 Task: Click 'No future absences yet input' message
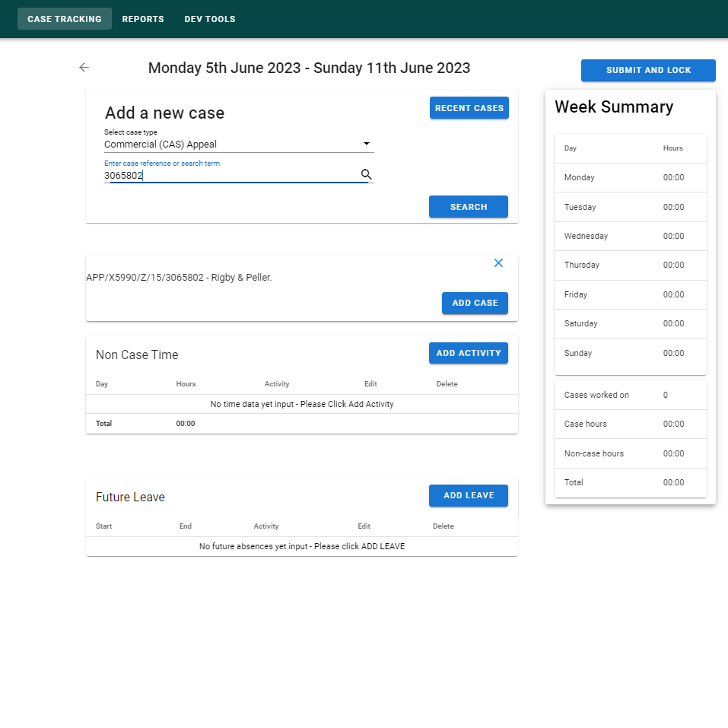tap(302, 546)
